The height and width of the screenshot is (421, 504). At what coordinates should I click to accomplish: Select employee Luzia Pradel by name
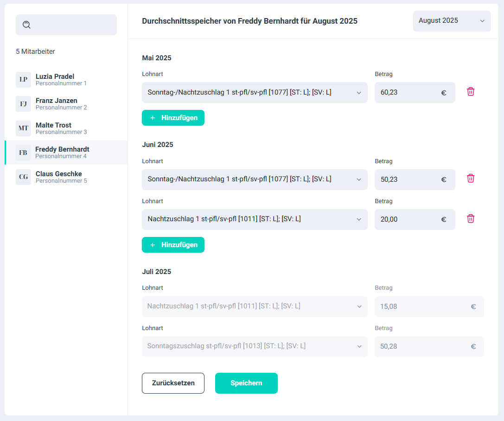[x=55, y=77]
